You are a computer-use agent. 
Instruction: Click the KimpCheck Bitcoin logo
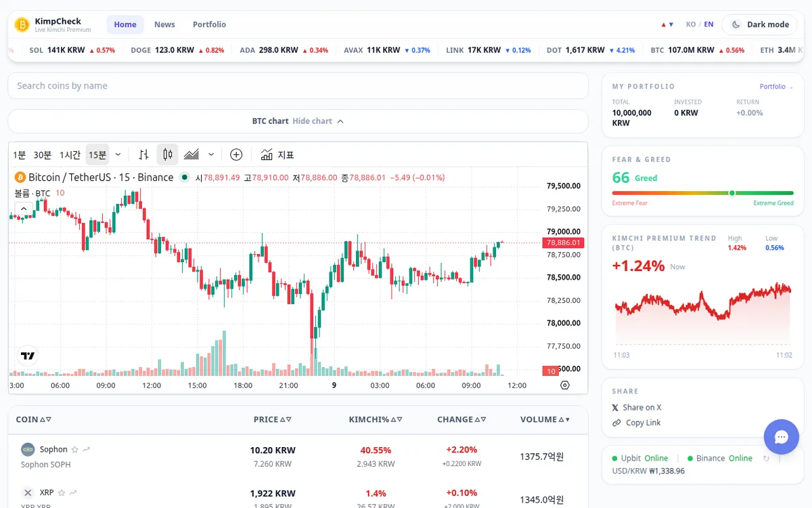point(22,24)
